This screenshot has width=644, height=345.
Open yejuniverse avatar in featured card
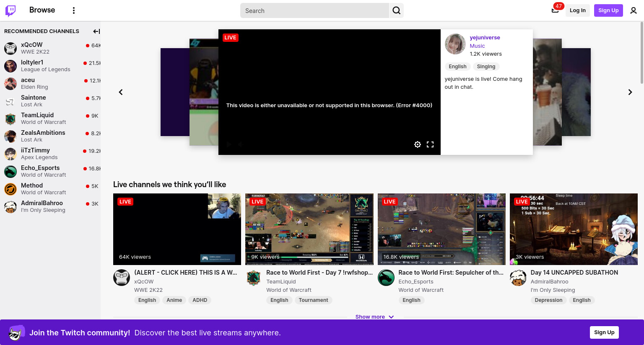click(455, 44)
